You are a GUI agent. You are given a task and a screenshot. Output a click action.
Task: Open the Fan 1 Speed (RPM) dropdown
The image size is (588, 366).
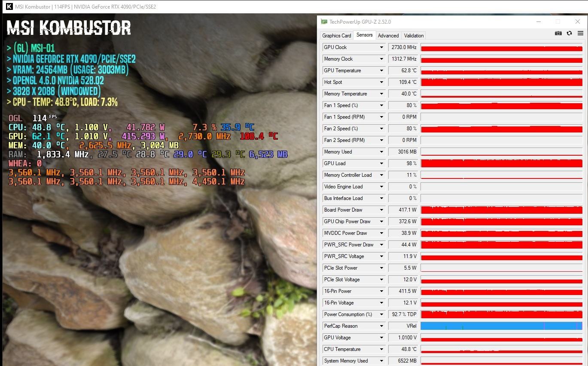381,117
